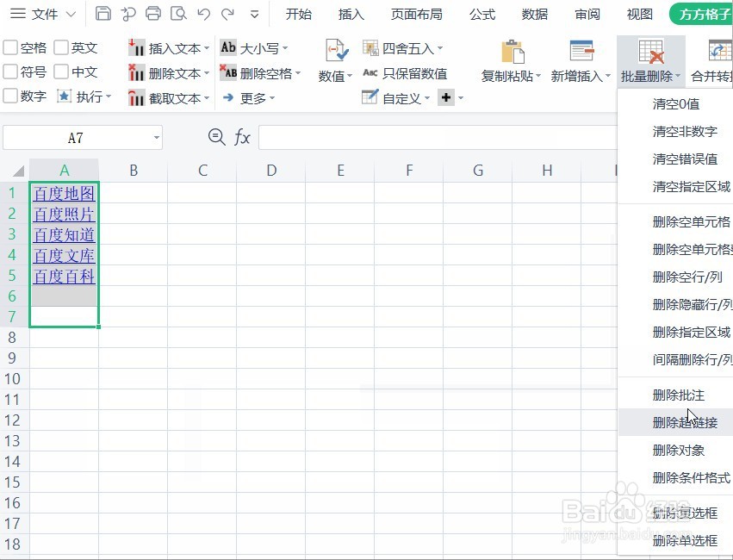Click the 百度知道 hyperlink in A3

[64, 234]
